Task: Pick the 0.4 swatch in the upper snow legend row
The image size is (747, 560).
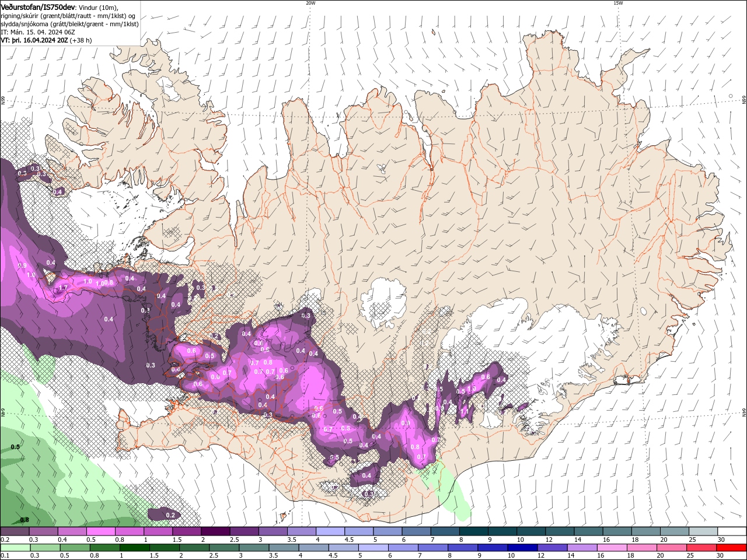Action: coord(72,531)
